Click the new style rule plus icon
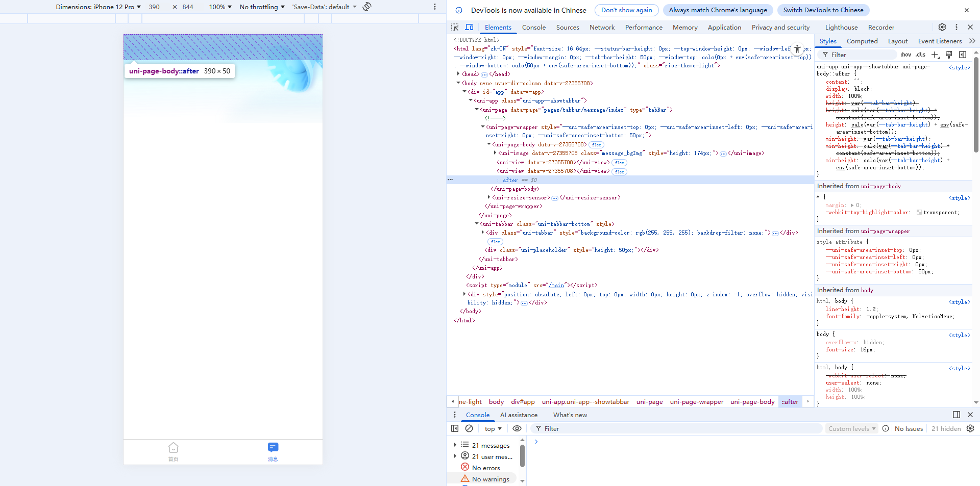Screen dimensions: 980x486 (935, 55)
